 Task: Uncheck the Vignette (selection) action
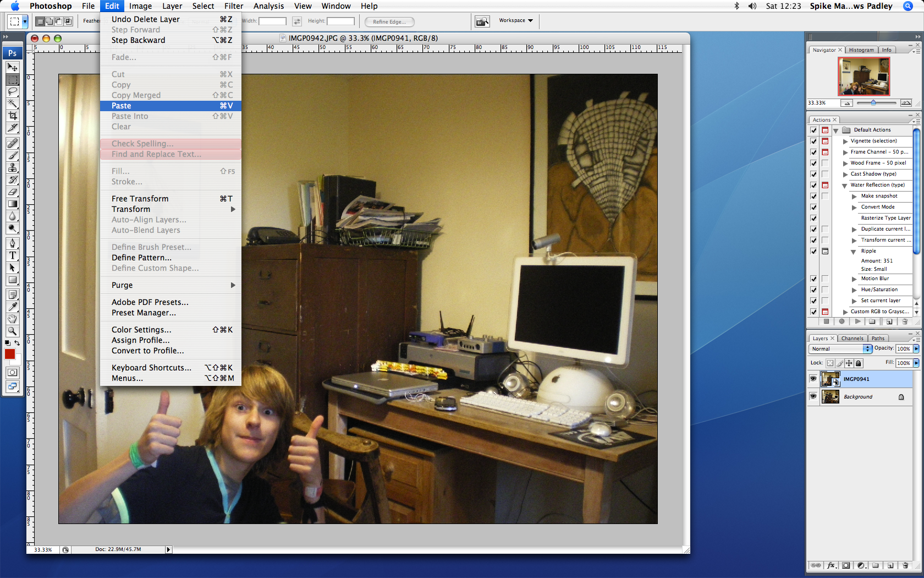click(813, 141)
